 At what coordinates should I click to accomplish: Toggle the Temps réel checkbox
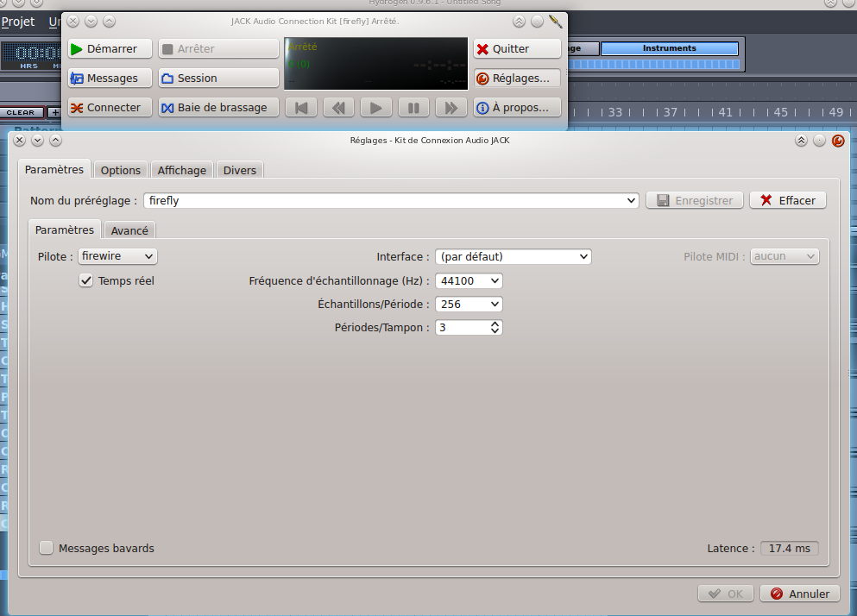coord(85,280)
